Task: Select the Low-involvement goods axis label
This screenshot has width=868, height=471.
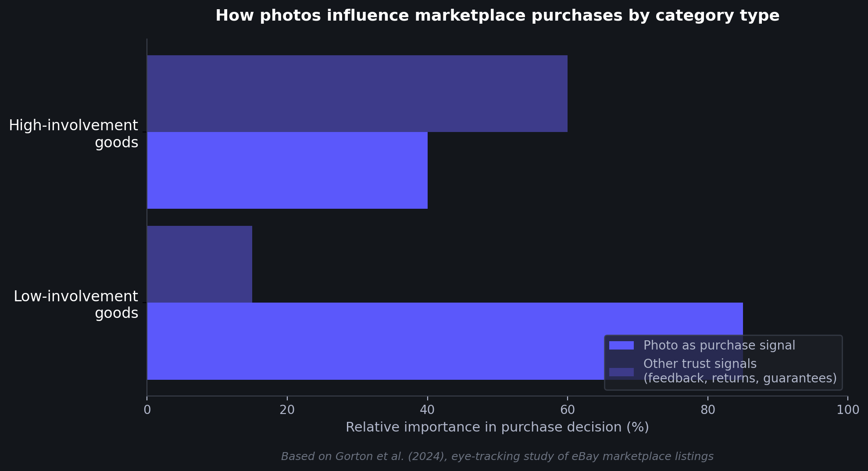Action: 76,304
